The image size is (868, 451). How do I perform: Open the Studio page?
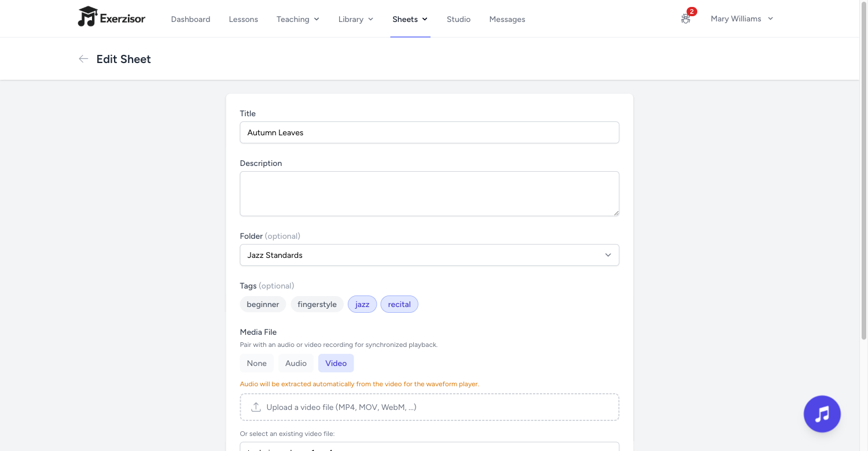pos(458,19)
